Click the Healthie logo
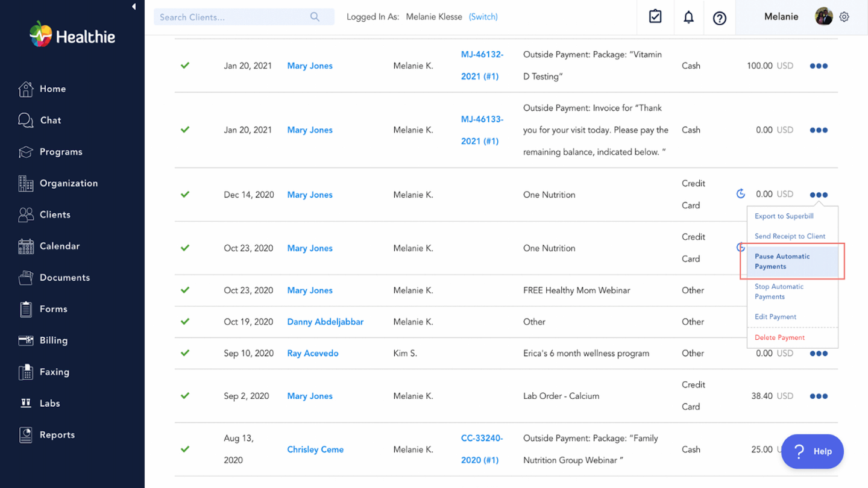This screenshot has height=488, width=868. [72, 36]
